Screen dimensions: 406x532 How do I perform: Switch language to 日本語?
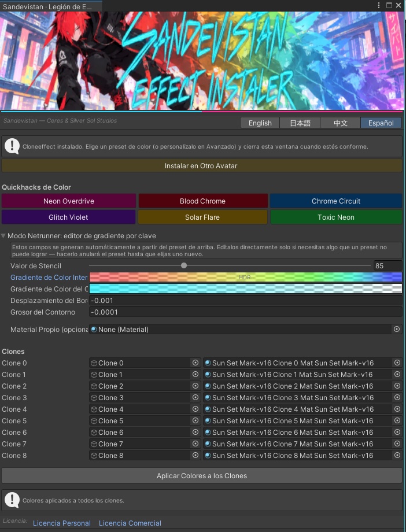pos(300,123)
